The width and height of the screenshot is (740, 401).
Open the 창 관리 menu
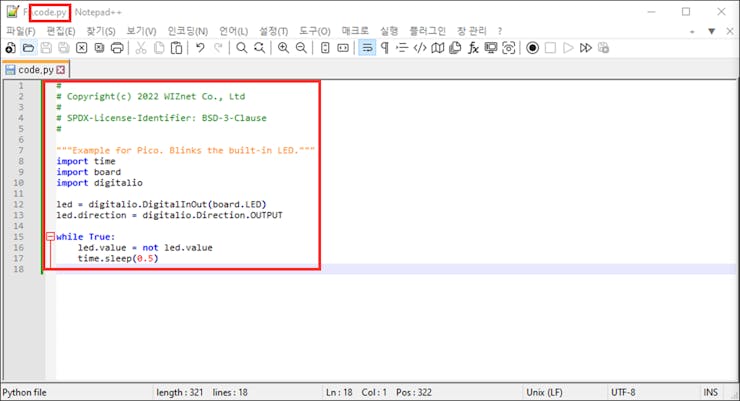tap(471, 31)
